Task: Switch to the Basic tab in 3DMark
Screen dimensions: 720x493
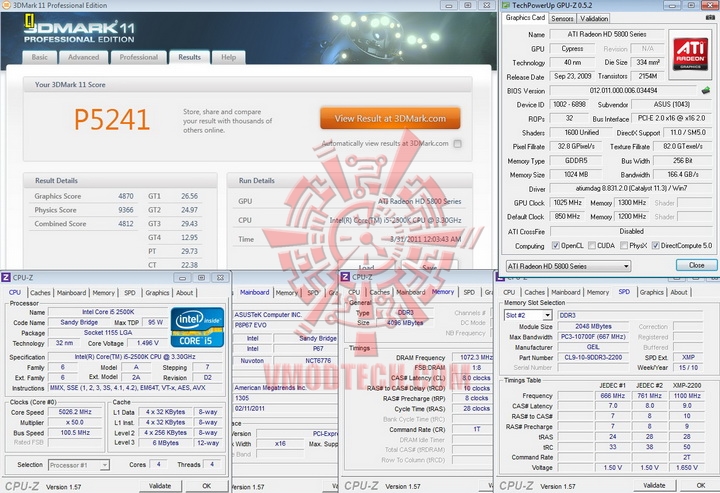Action: tap(39, 57)
